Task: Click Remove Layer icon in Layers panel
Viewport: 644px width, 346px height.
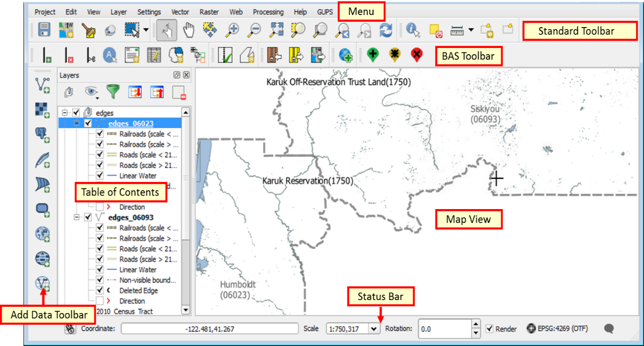Action: [x=179, y=92]
